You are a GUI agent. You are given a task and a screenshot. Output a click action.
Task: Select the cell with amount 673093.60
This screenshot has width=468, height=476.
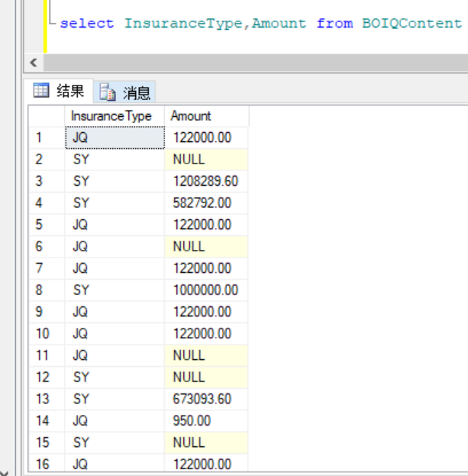click(x=202, y=399)
